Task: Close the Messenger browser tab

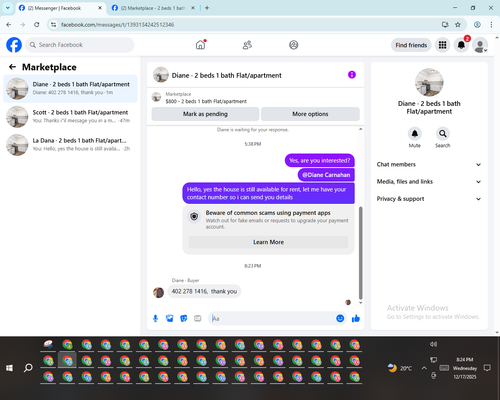Action: [x=100, y=8]
